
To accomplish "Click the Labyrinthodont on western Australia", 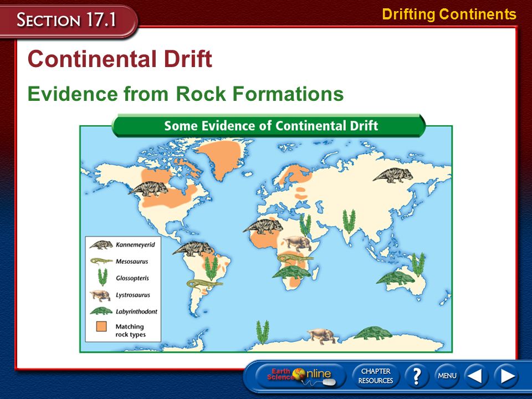I will coord(395,278).
